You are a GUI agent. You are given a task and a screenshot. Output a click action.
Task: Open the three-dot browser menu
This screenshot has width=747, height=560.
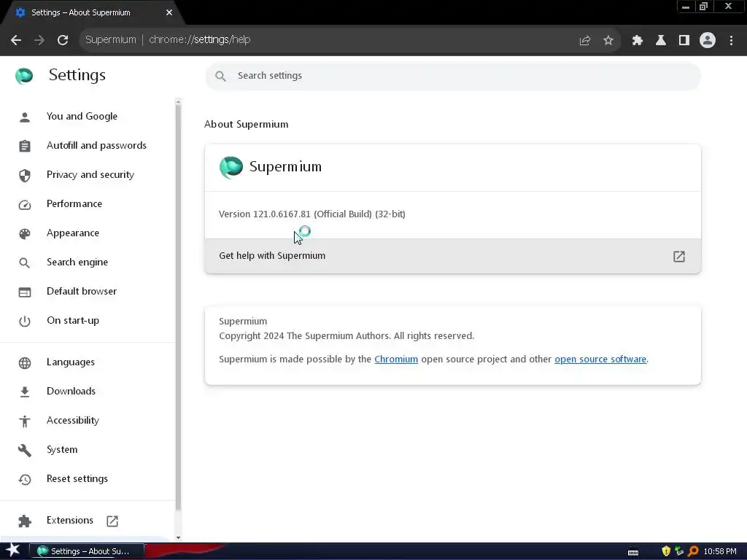click(731, 41)
